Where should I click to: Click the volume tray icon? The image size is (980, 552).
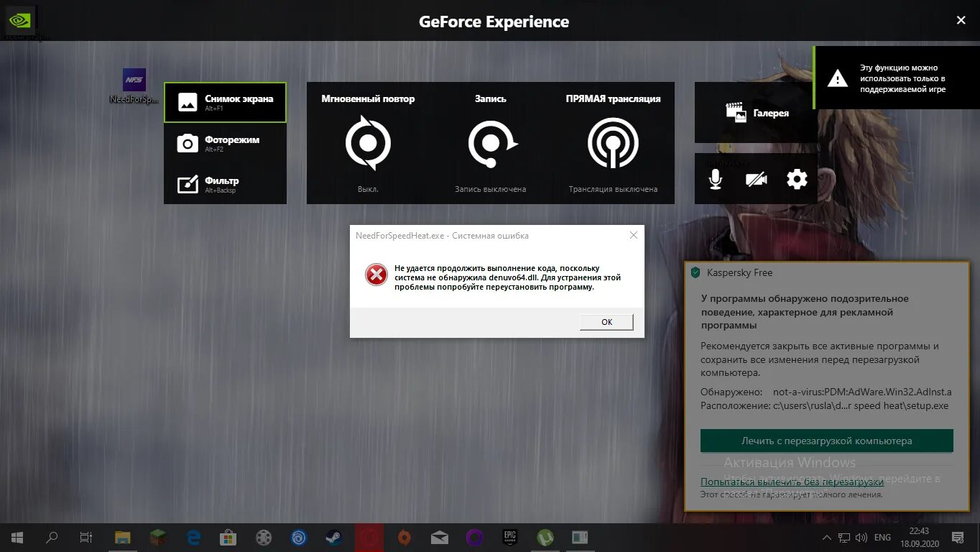861,538
